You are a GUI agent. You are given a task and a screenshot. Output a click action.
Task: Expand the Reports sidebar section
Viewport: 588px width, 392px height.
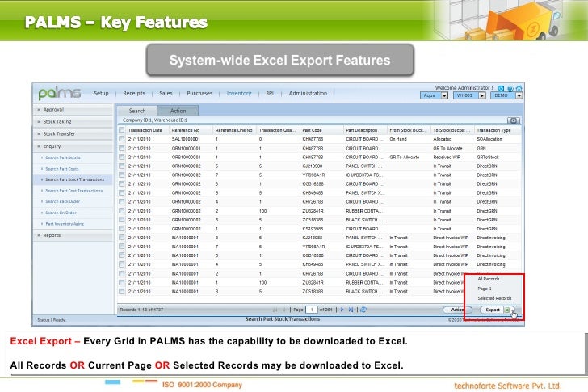(73, 235)
